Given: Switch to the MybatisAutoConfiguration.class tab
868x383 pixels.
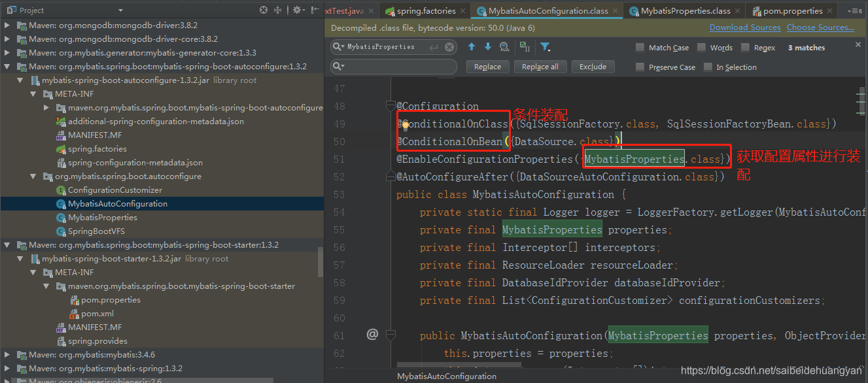Looking at the screenshot, I should point(548,11).
